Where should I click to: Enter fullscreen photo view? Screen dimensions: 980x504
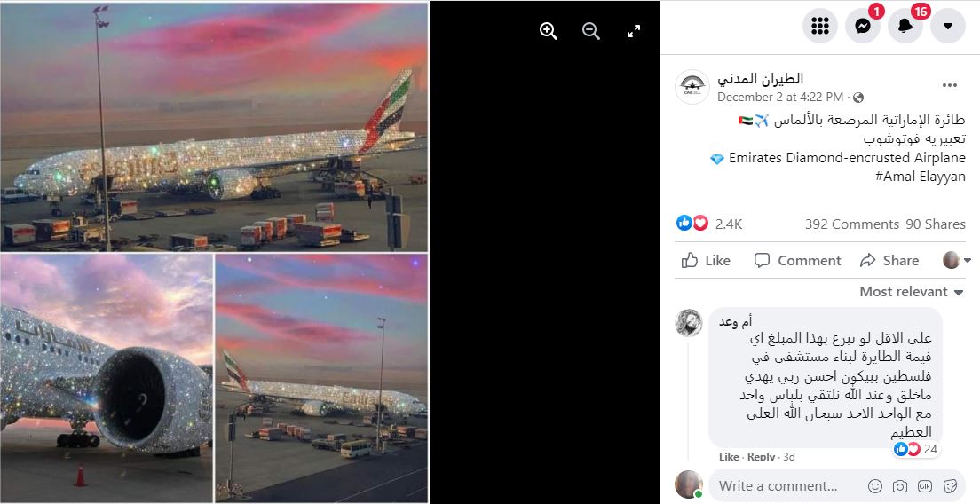pos(634,31)
